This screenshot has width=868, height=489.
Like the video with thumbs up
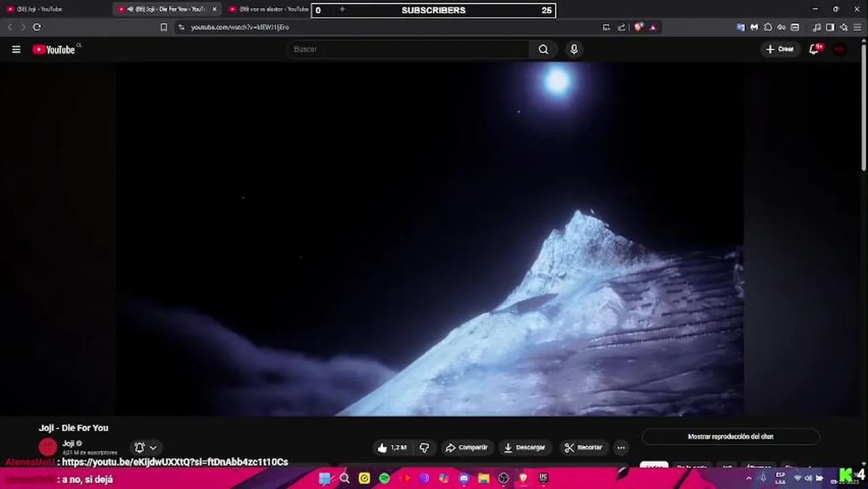click(x=392, y=448)
